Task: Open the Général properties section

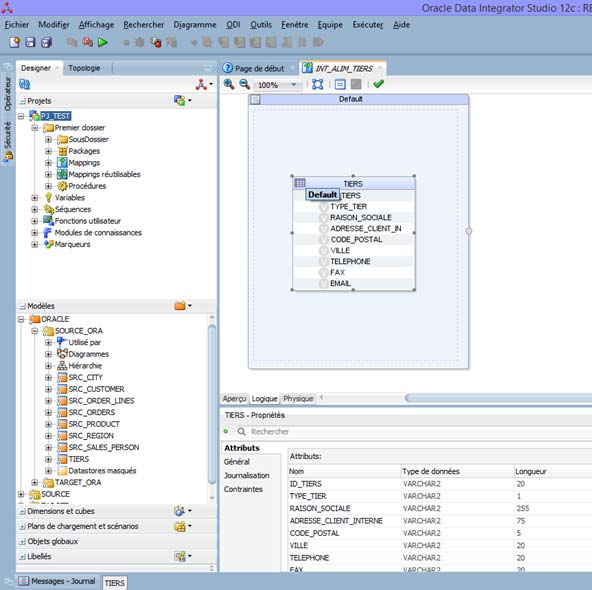Action: tap(237, 462)
